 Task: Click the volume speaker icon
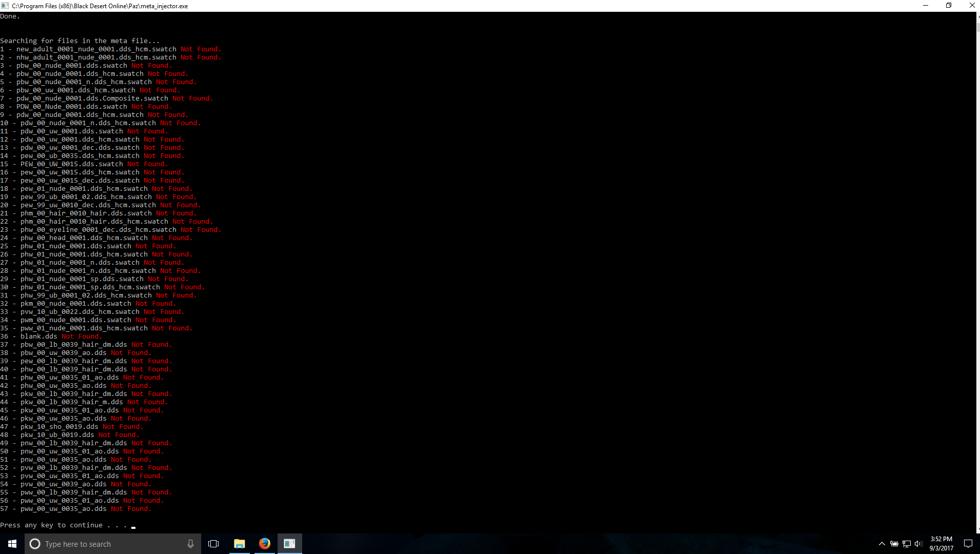tap(918, 544)
